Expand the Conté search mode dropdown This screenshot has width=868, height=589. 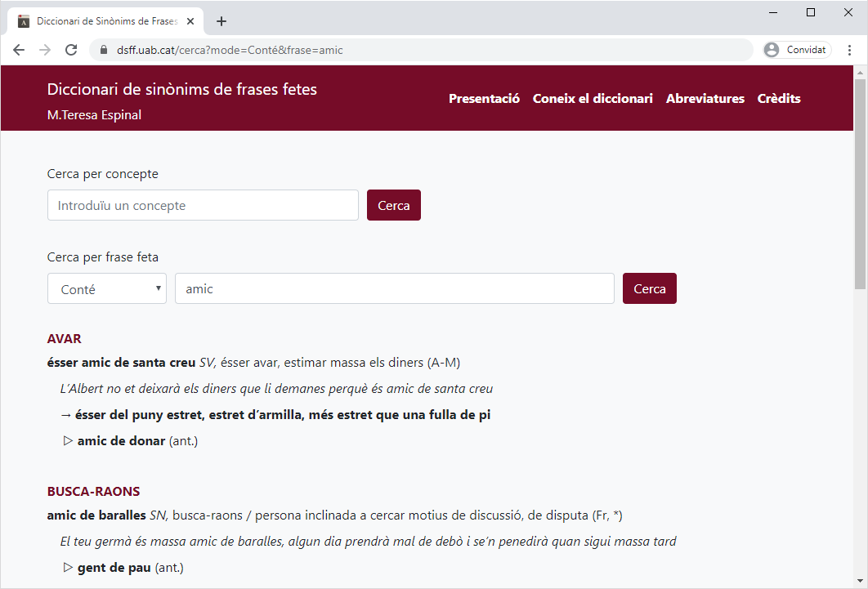(x=107, y=288)
